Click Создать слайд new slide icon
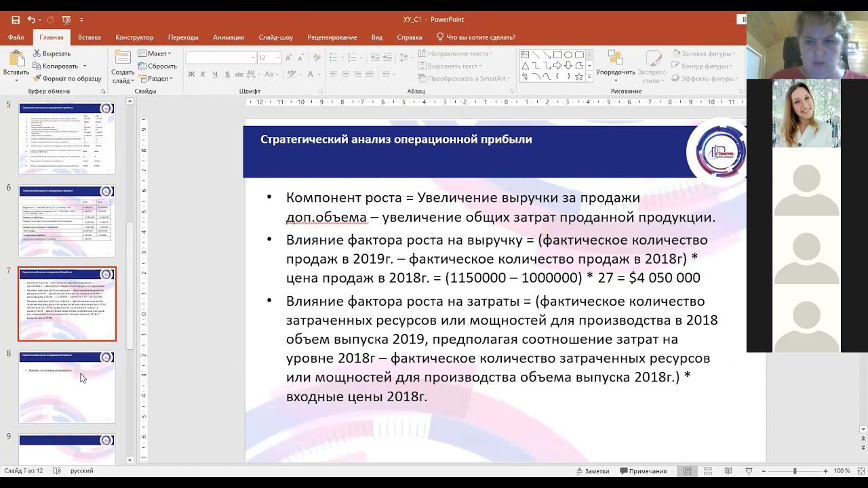 pyautogui.click(x=123, y=58)
